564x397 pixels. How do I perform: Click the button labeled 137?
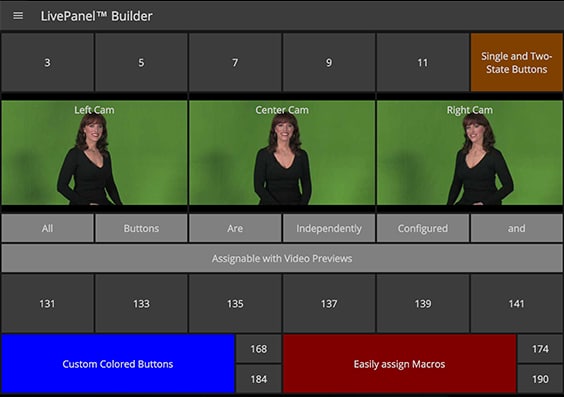click(329, 304)
